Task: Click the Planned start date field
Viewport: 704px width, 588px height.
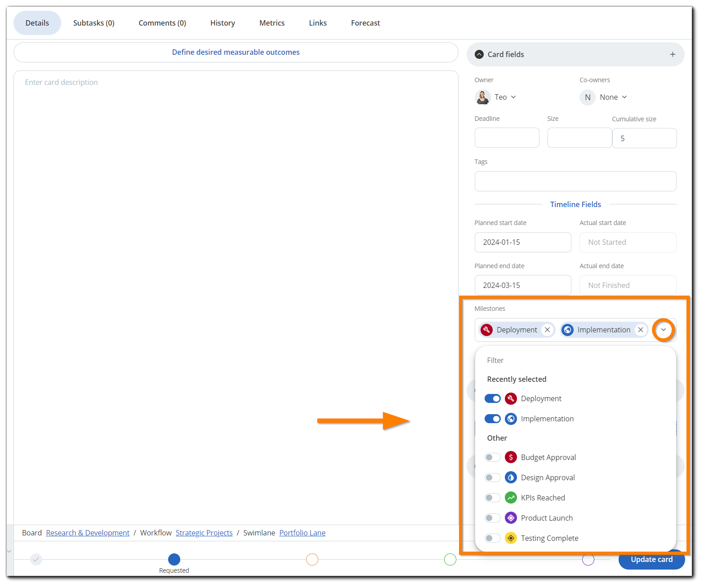Action: (x=523, y=242)
